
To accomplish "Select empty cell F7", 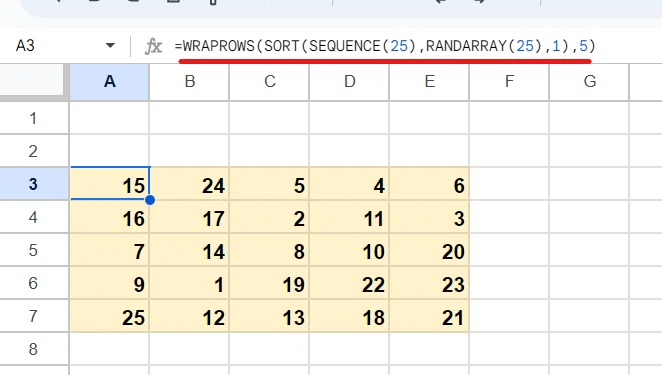I will (509, 315).
